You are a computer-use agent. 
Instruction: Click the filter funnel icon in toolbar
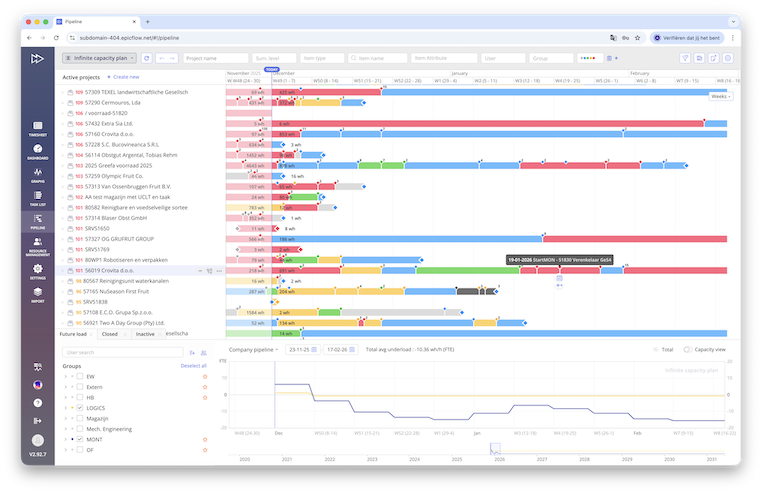click(686, 58)
